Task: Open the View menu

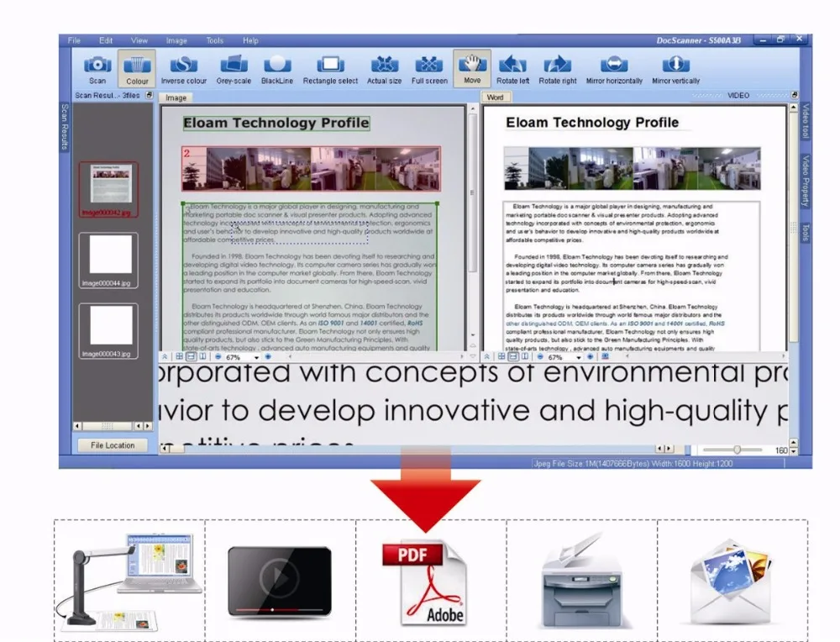Action: click(x=139, y=40)
